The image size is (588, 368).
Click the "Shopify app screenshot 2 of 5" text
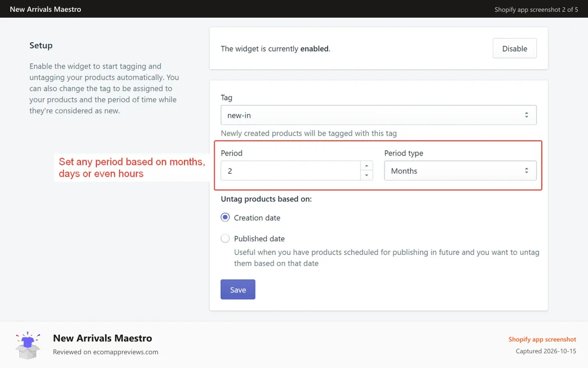click(x=536, y=9)
